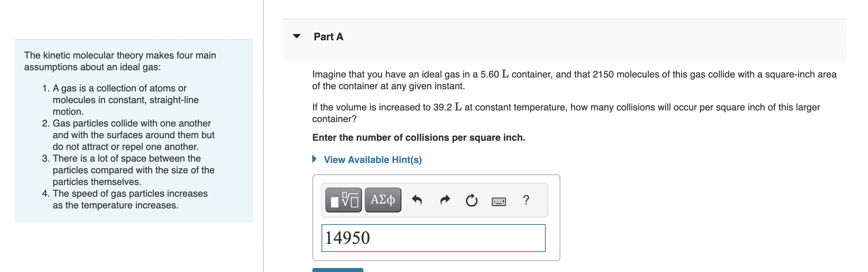The image size is (868, 272).
Task: Redo the undone answer change
Action: pyautogui.click(x=444, y=200)
